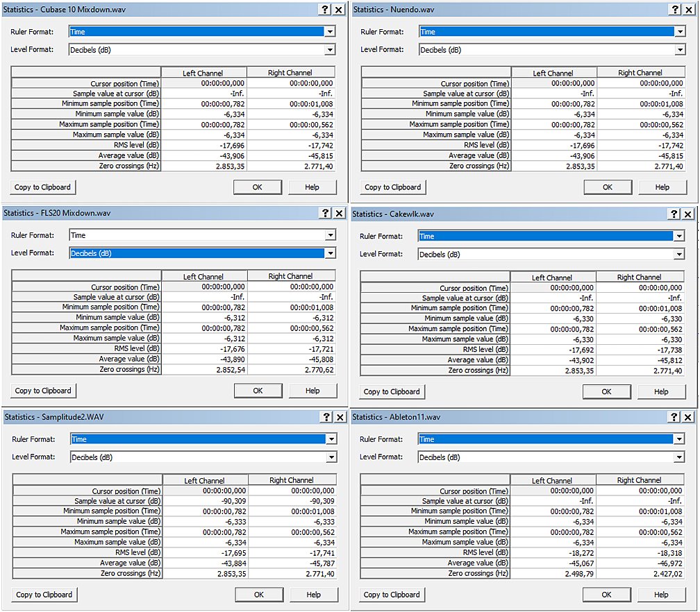Click Help in the Cakewlk.wav window
700x612 pixels.
pyautogui.click(x=661, y=391)
